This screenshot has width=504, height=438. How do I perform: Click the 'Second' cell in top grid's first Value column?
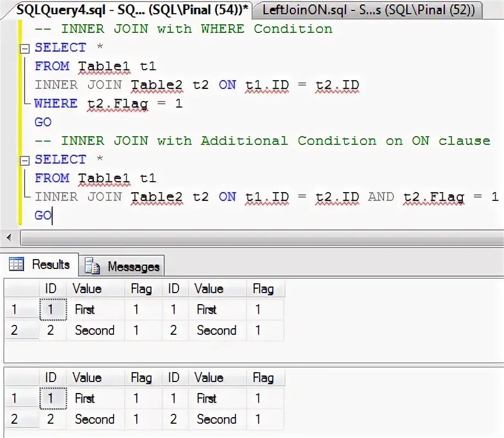coord(96,330)
